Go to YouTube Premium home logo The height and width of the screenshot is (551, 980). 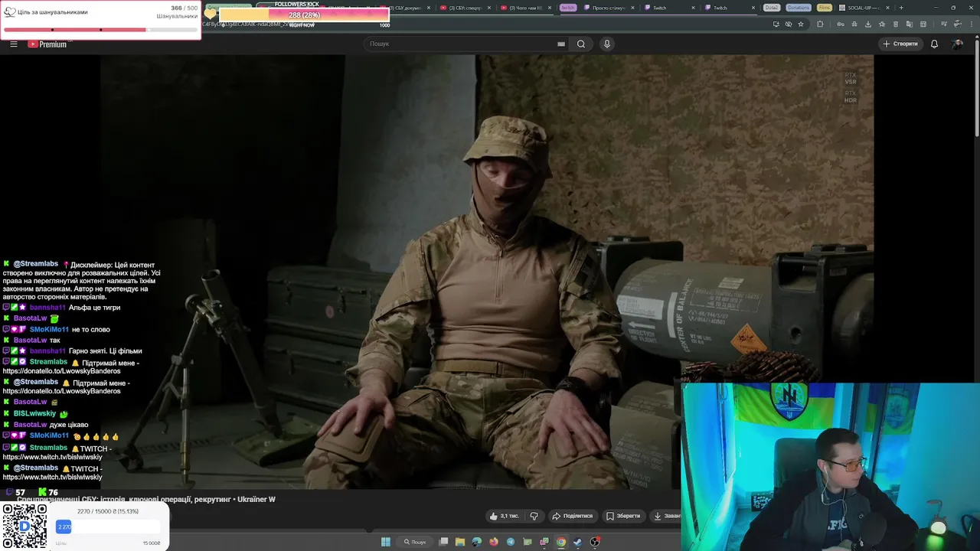(47, 44)
